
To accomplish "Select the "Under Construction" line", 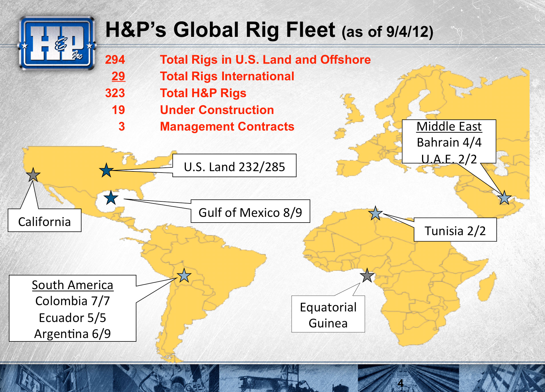I will click(x=217, y=110).
